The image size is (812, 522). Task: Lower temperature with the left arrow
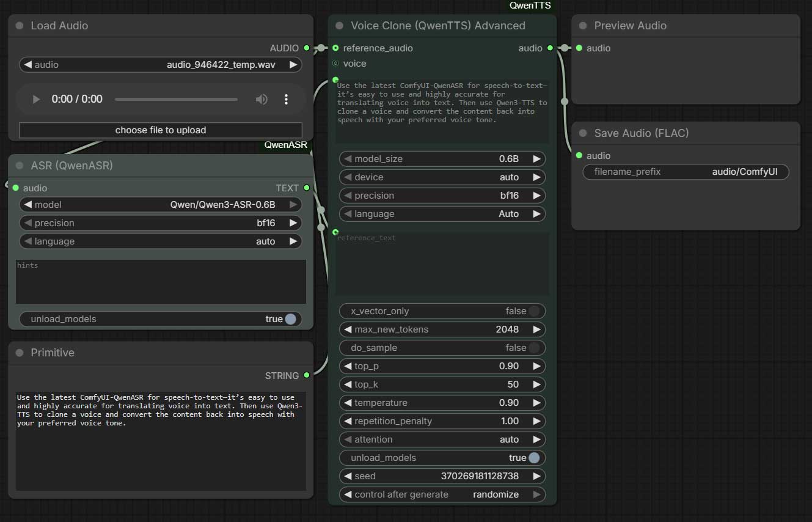(x=348, y=403)
